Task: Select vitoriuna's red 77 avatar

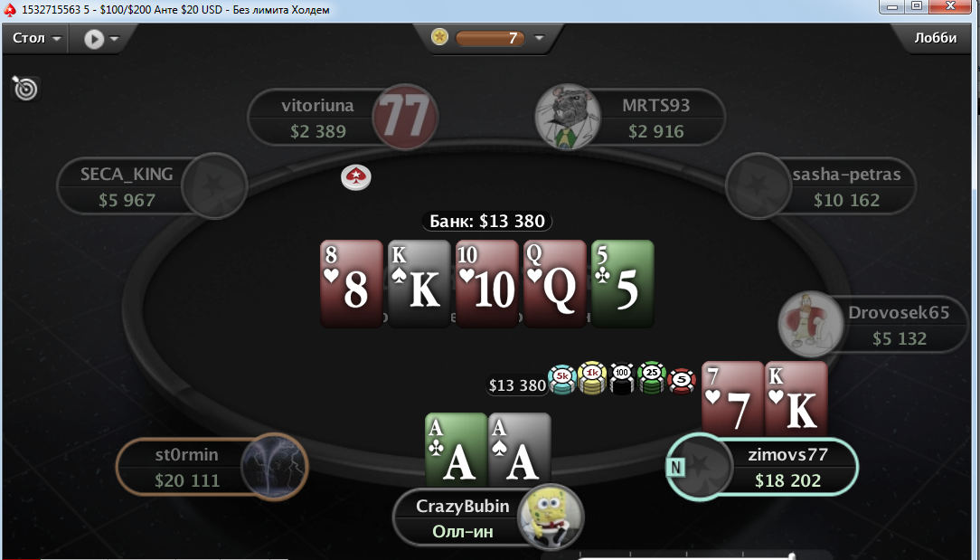Action: click(x=405, y=117)
